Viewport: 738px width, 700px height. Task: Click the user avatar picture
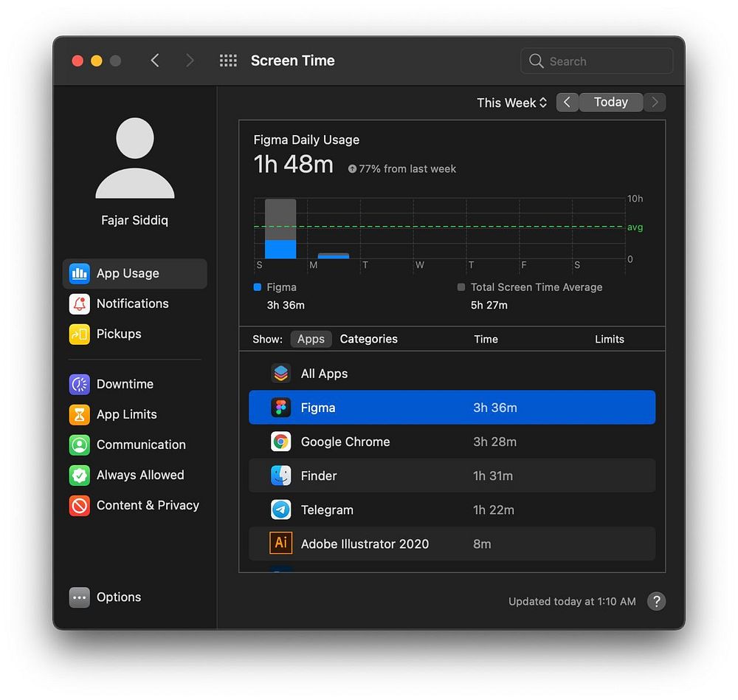coord(135,158)
